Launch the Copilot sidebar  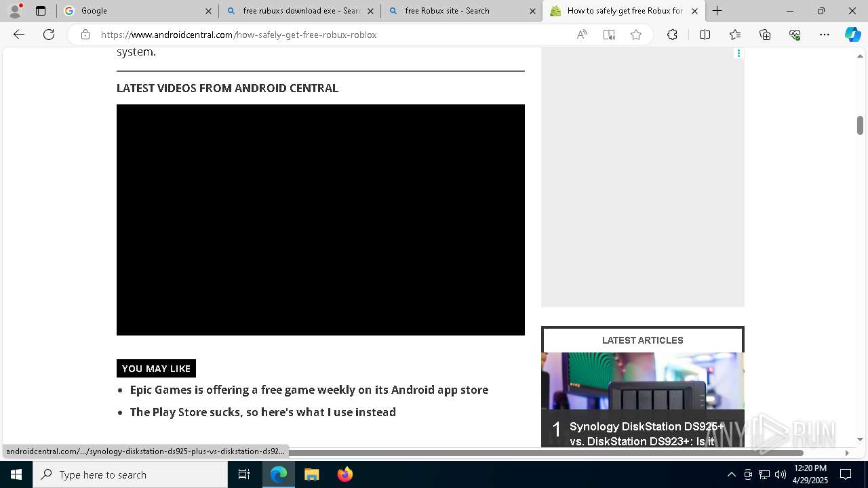[x=852, y=35]
